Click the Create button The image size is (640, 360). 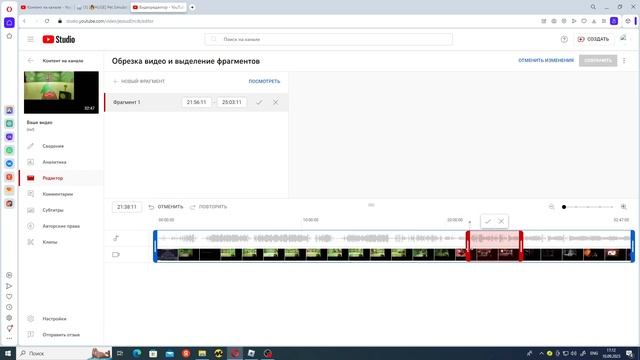pyautogui.click(x=593, y=39)
